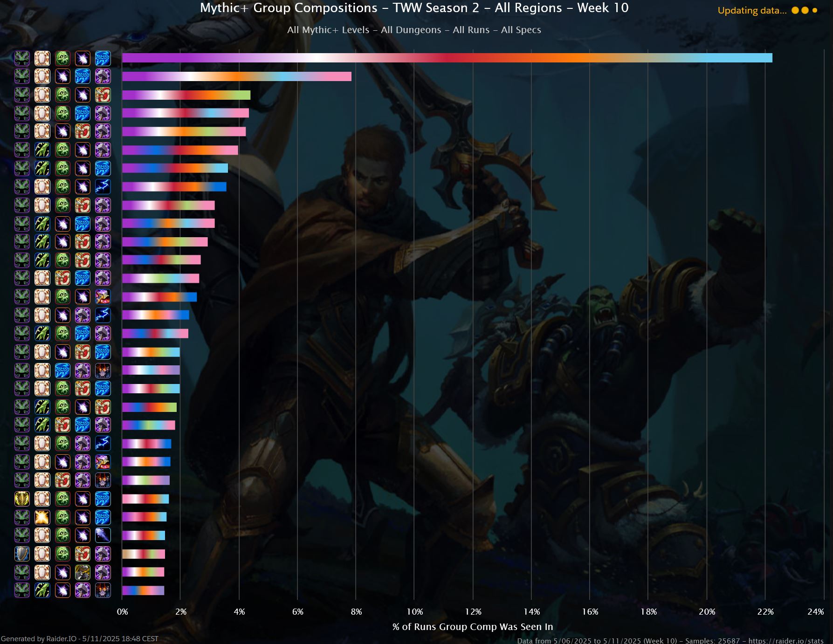Click the 8% axis label
The width and height of the screenshot is (833, 644).
click(356, 612)
